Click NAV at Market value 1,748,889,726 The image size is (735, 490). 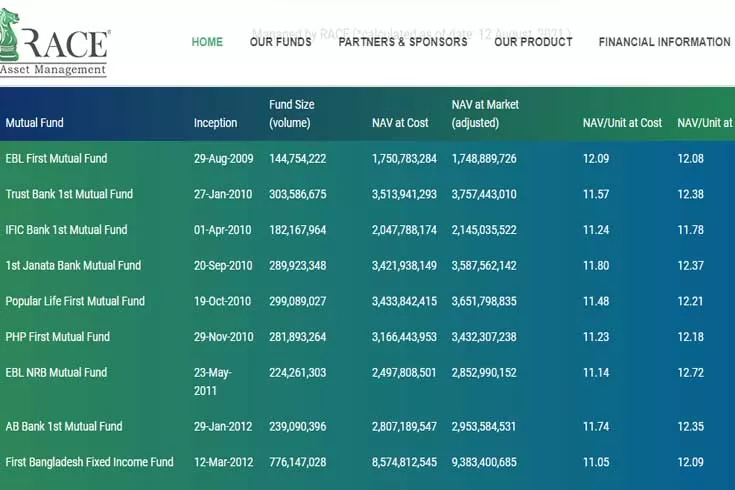(484, 158)
